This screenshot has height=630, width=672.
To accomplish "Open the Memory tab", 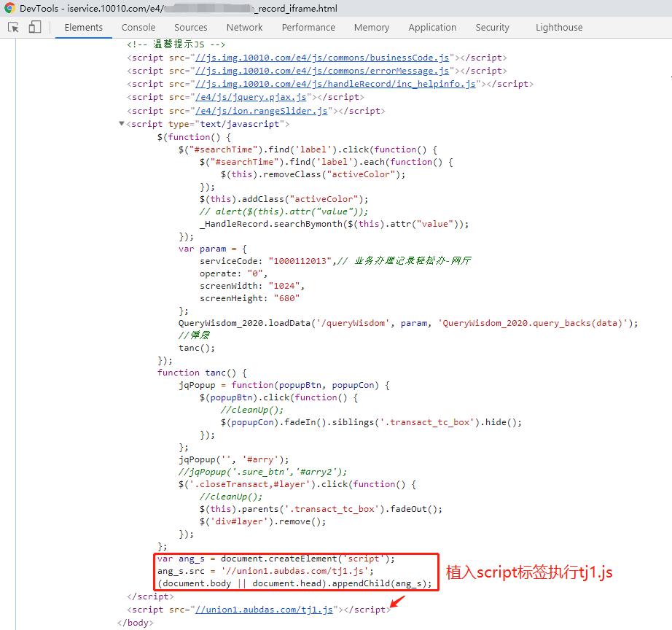I will click(x=372, y=28).
